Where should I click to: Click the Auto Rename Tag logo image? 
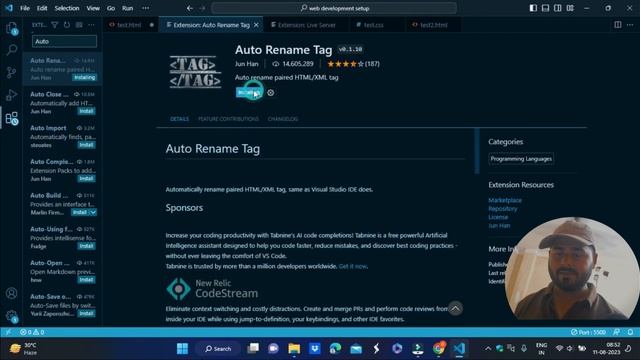pyautogui.click(x=196, y=72)
